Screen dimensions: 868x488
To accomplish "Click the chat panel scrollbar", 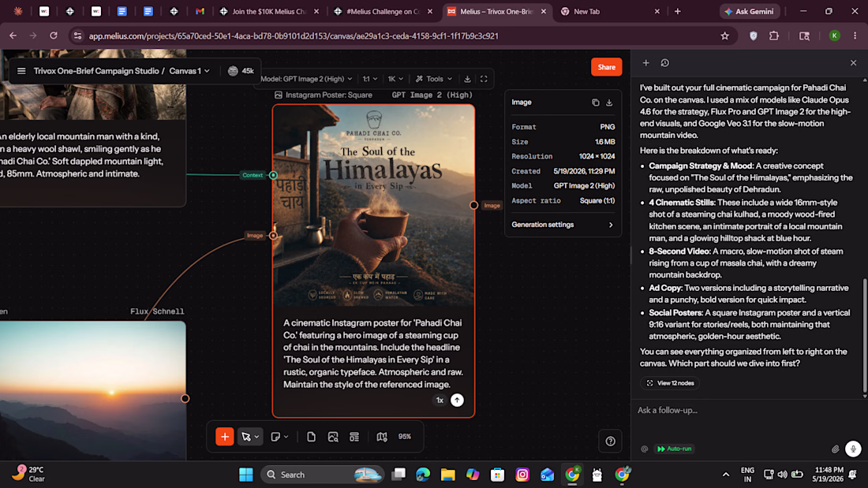I will (x=865, y=337).
